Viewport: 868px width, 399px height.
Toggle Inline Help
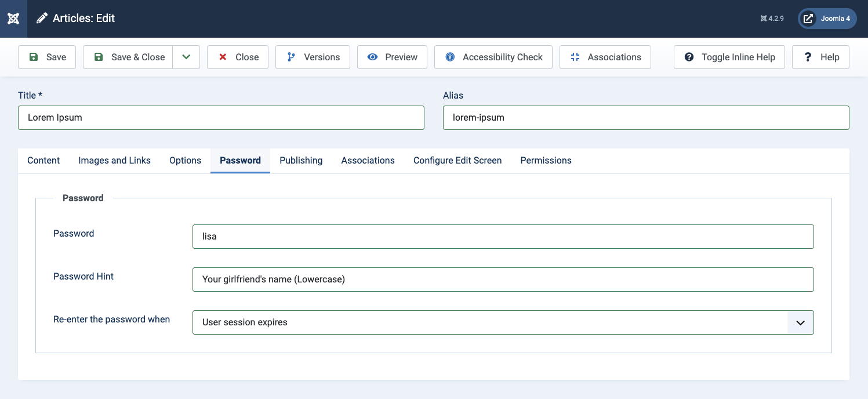(x=729, y=57)
